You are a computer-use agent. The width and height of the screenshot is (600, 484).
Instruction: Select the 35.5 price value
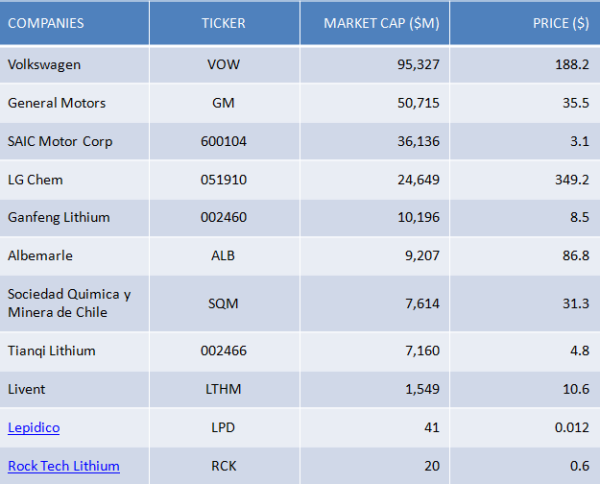pyautogui.click(x=576, y=103)
